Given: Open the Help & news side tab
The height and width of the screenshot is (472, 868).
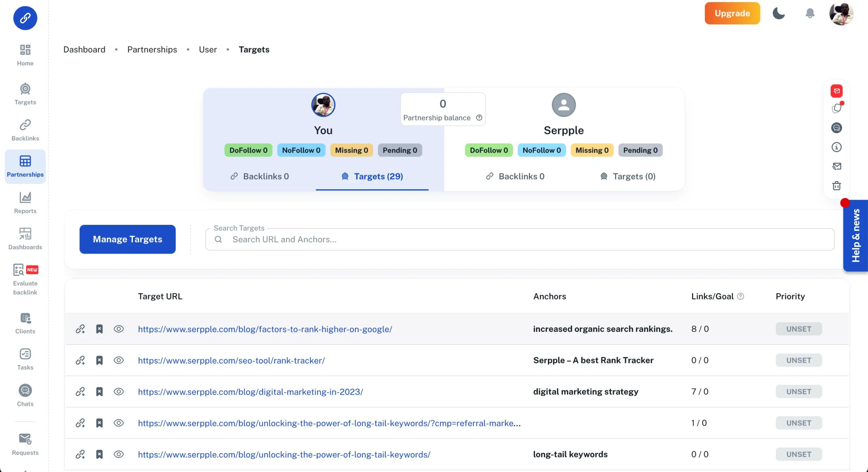Looking at the screenshot, I should pyautogui.click(x=856, y=235).
